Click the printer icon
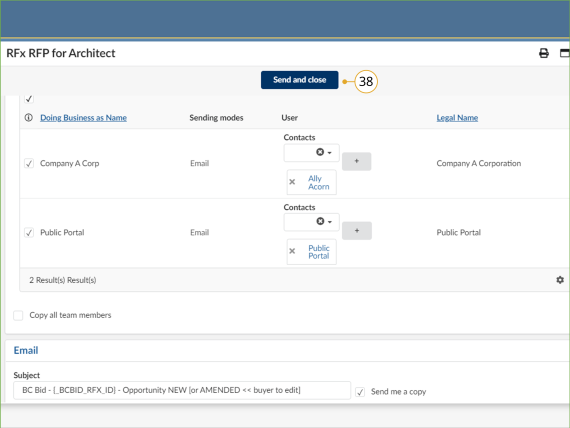Viewport: 570px width, 428px height. tap(543, 53)
